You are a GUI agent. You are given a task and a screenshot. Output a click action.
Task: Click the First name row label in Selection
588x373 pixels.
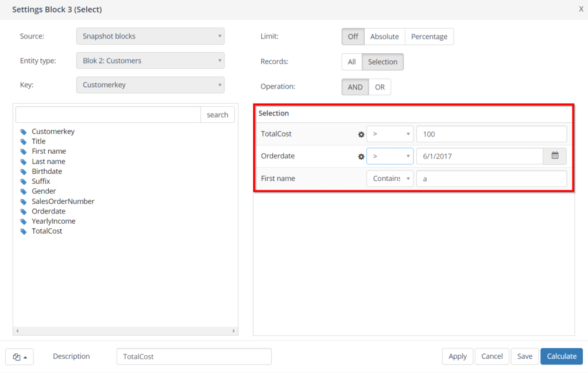[x=278, y=178]
